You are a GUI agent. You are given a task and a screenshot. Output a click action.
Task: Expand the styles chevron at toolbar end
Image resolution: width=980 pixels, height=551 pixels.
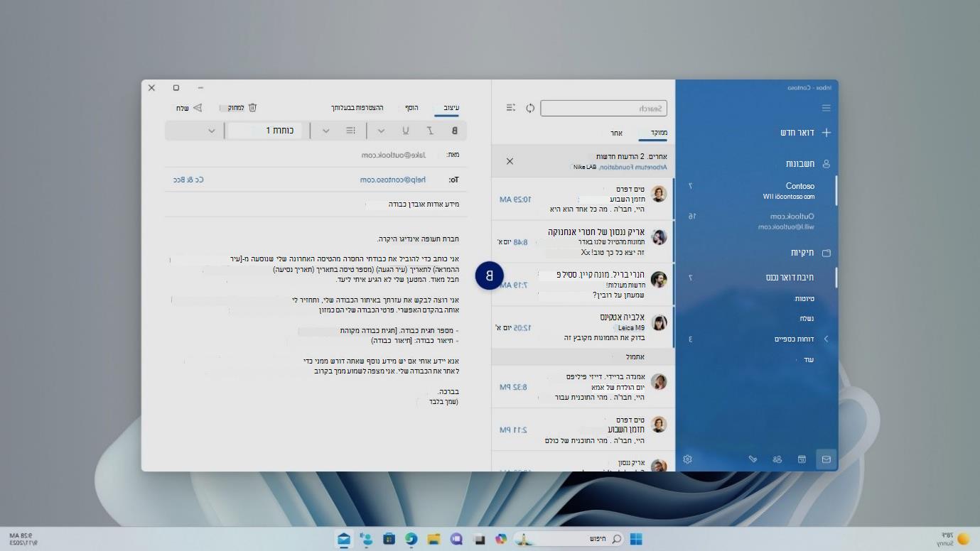pos(211,131)
